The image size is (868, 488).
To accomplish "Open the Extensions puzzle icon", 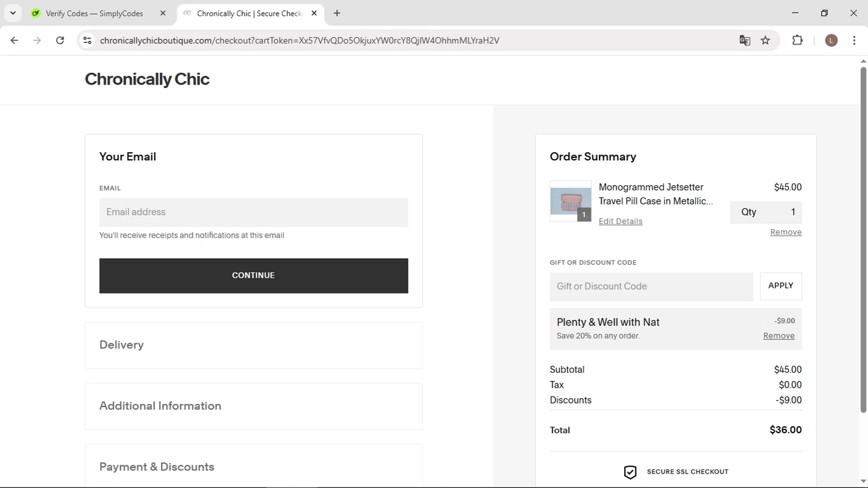I will (x=797, y=41).
